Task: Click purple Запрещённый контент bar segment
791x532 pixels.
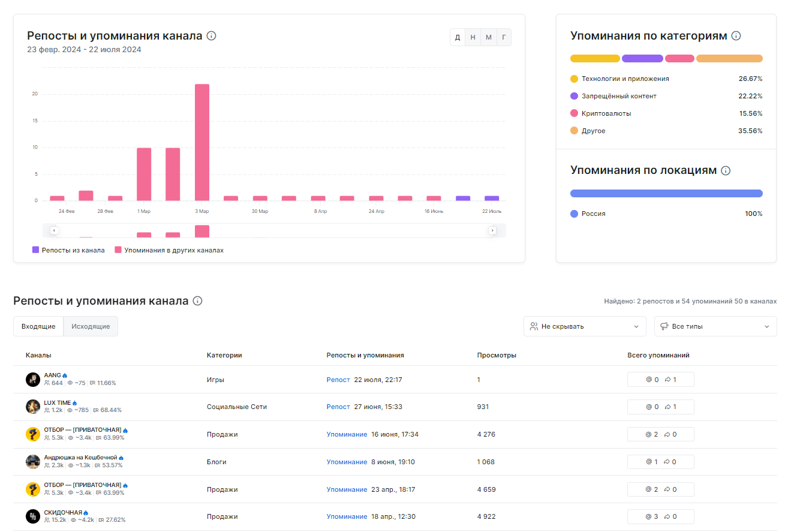Action: point(642,59)
